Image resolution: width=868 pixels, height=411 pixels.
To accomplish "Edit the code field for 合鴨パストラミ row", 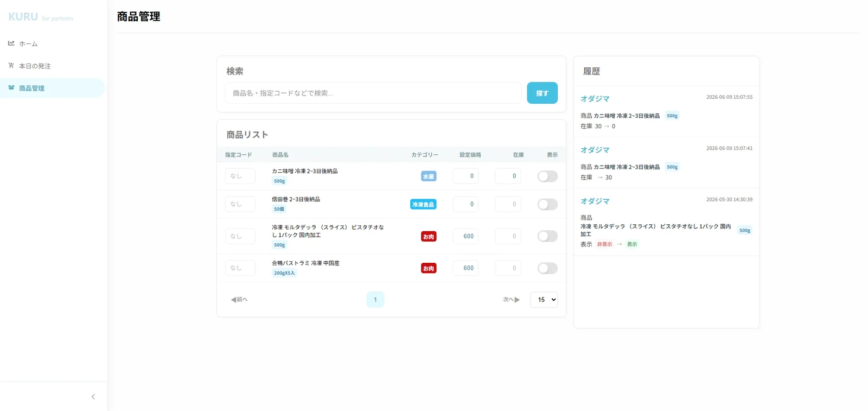I will (x=240, y=268).
